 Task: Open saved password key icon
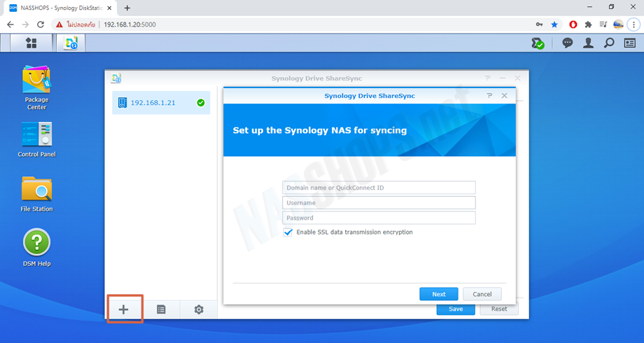(x=539, y=24)
